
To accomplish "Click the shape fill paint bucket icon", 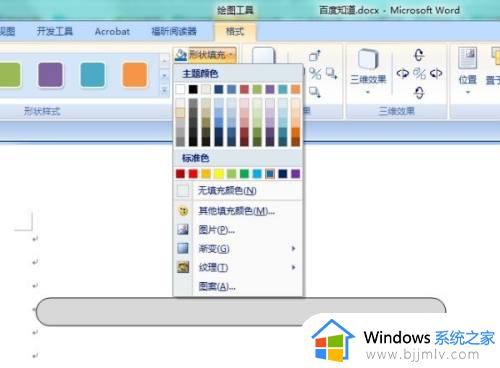I will (x=181, y=54).
